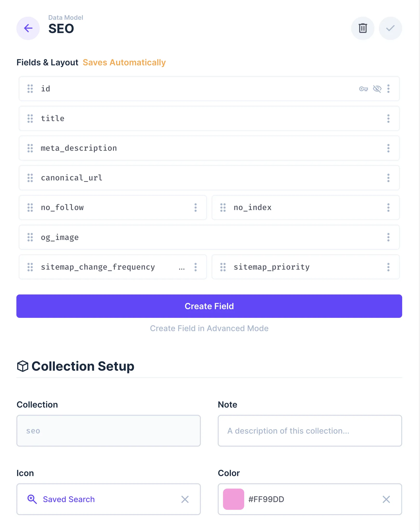The height and width of the screenshot is (532, 420).
Task: Click the back arrow to leave the SEO model
Action: (x=28, y=28)
